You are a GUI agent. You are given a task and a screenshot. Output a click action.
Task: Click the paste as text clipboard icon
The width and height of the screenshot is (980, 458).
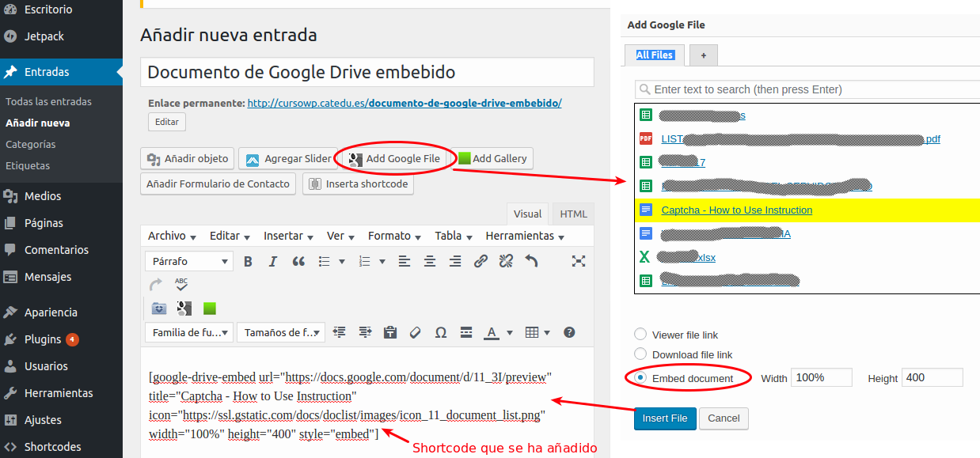coord(390,332)
